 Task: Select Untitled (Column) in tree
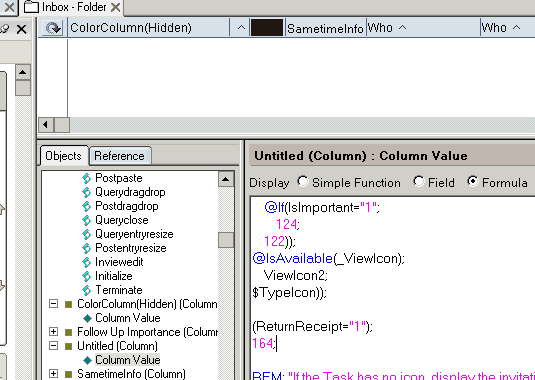[117, 346]
